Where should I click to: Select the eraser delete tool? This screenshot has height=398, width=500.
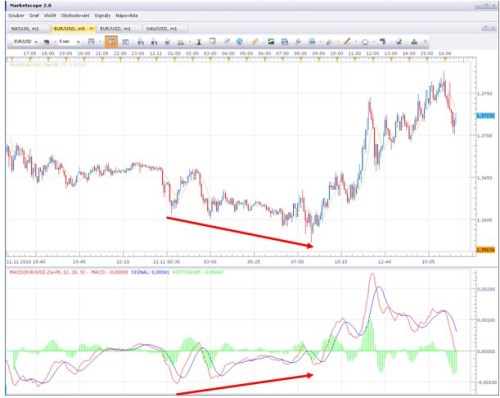click(x=399, y=42)
